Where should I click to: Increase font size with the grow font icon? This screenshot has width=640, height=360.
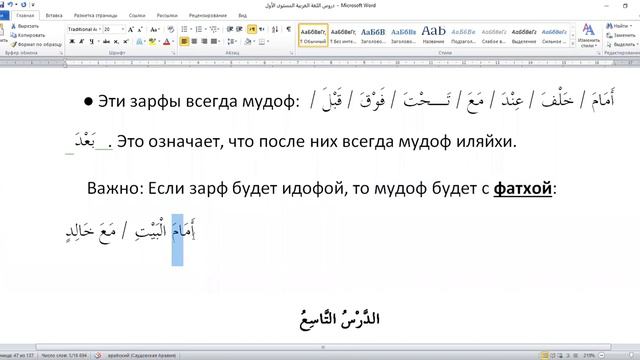point(131,29)
